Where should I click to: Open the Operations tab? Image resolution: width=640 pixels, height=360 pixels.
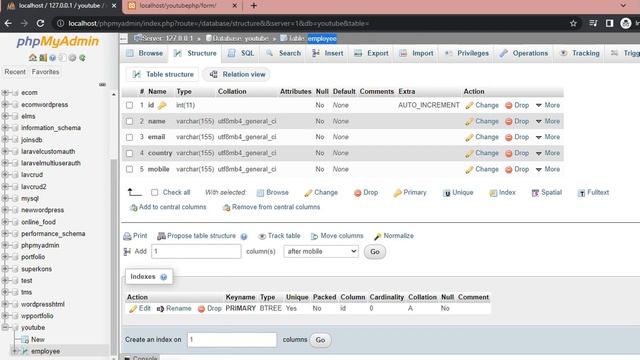pos(524,53)
